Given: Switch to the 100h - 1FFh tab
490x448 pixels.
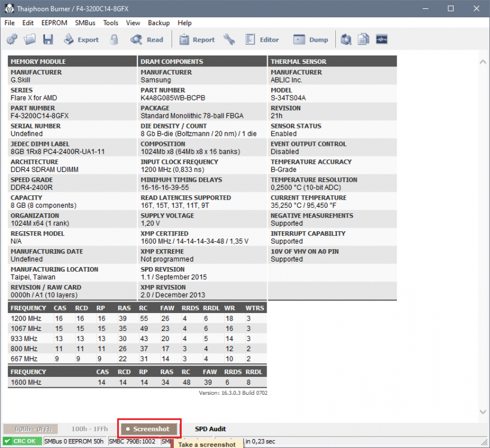Looking at the screenshot, I should pos(90,429).
